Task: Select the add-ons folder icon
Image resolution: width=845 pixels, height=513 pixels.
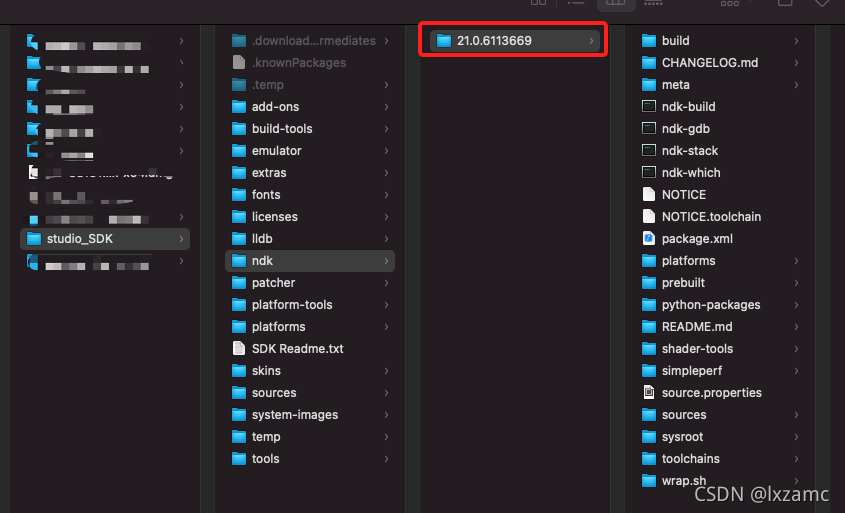Action: (x=239, y=107)
